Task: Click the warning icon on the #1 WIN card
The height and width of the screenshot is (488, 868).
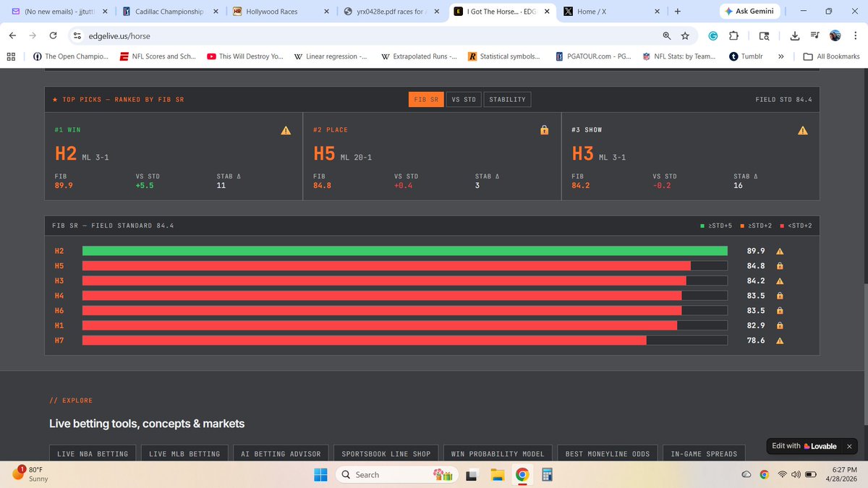Action: pyautogui.click(x=286, y=130)
